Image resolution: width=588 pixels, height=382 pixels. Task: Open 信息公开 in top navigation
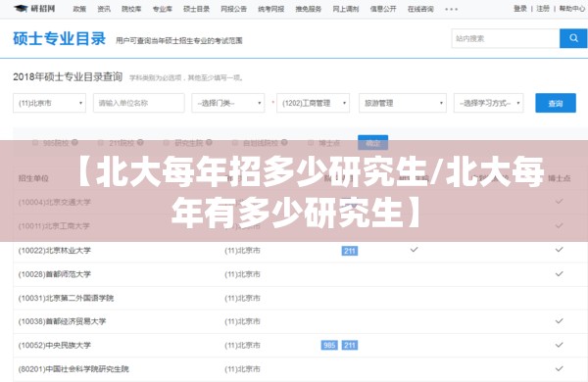pyautogui.click(x=383, y=9)
